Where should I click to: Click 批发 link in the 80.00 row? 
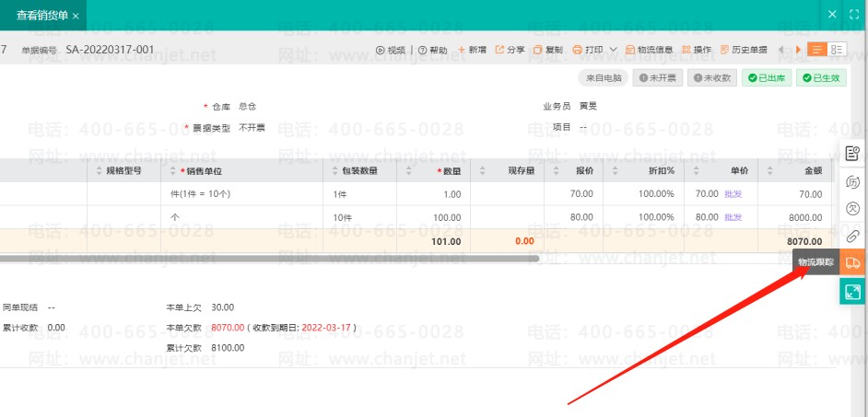click(x=733, y=217)
